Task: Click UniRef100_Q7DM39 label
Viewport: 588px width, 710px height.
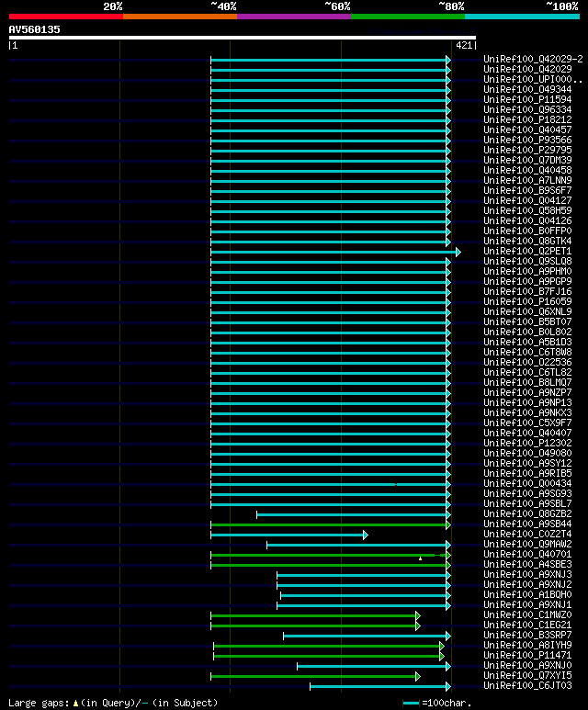Action: (527, 161)
